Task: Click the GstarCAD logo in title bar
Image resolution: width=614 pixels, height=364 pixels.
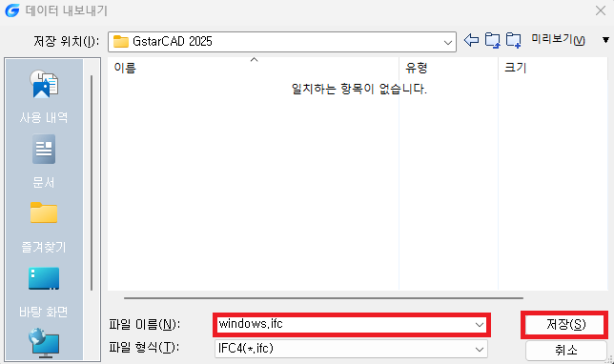Action: point(12,10)
